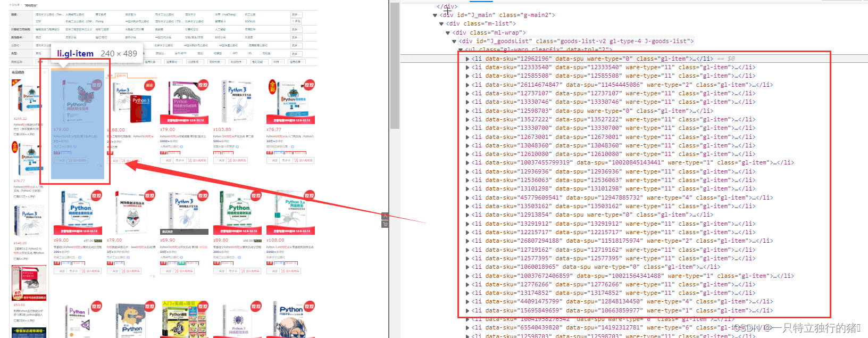
Task: Open the ¥215.22 sidebar featured book
Action: 28,97
